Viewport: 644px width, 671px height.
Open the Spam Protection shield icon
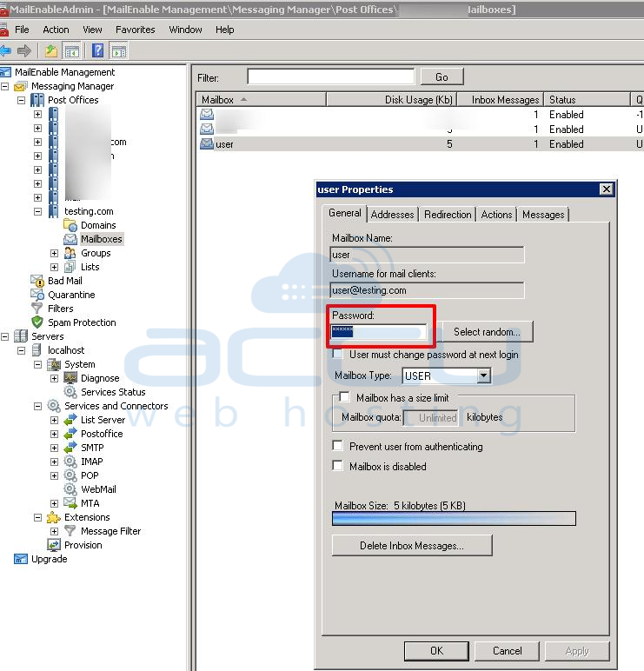tap(37, 322)
